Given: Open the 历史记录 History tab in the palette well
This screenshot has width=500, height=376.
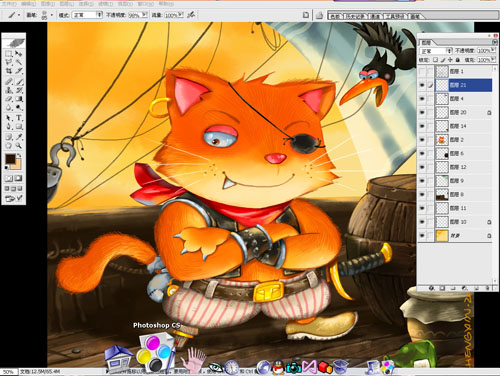Looking at the screenshot, I should [355, 16].
